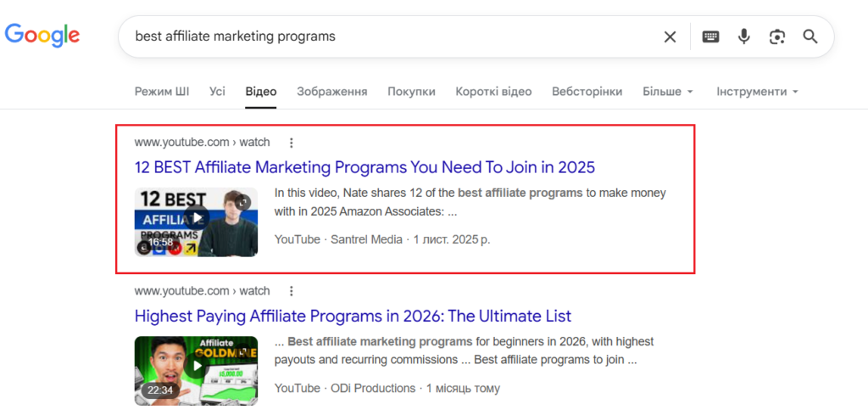Open the Короткі відео tab
Viewport: 868px width, 415px height.
point(494,92)
